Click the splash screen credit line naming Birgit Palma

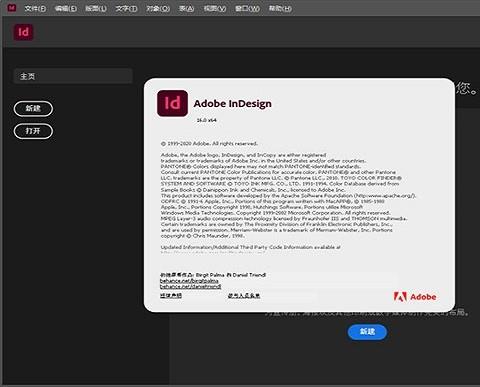213,275
